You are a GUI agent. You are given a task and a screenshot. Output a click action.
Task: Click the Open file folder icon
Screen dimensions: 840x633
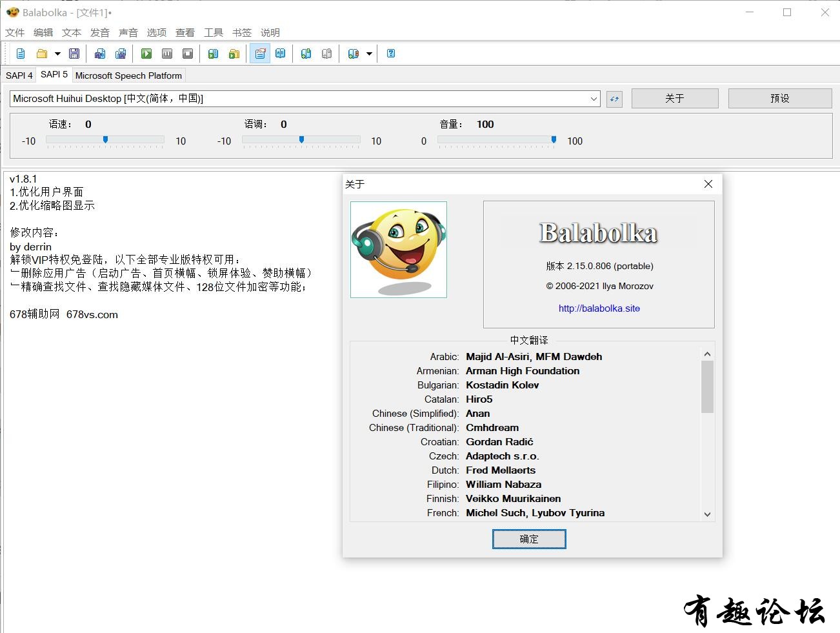pyautogui.click(x=42, y=54)
